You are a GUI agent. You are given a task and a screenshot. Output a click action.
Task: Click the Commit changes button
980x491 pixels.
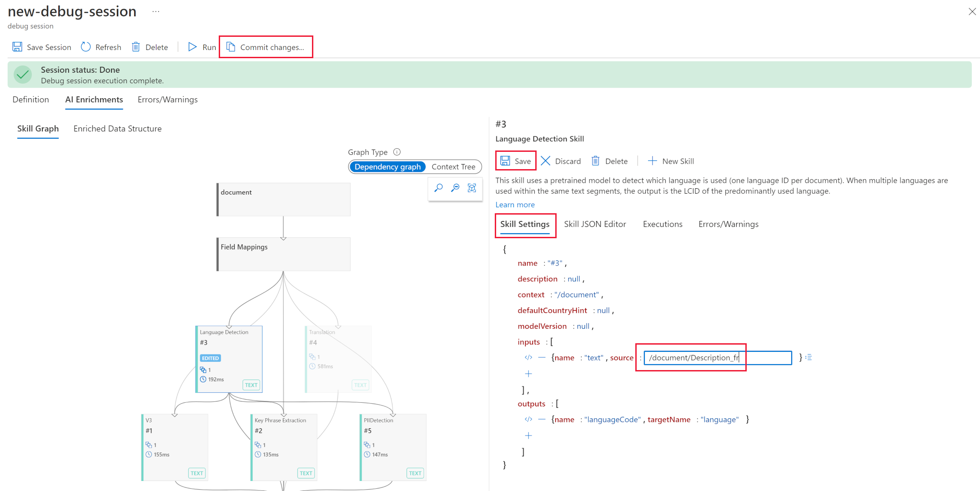266,47
